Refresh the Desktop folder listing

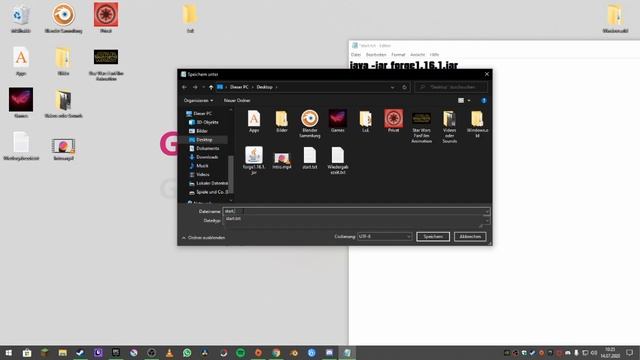tap(404, 87)
